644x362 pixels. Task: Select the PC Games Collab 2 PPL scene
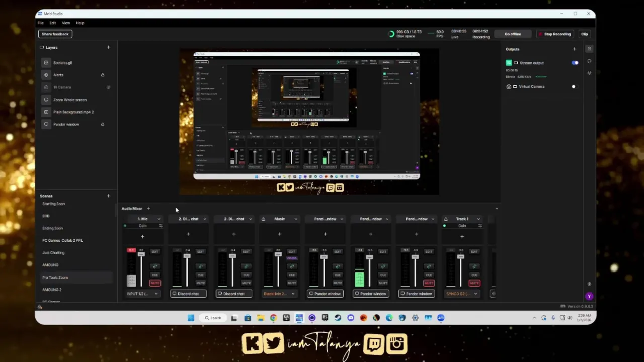point(62,240)
